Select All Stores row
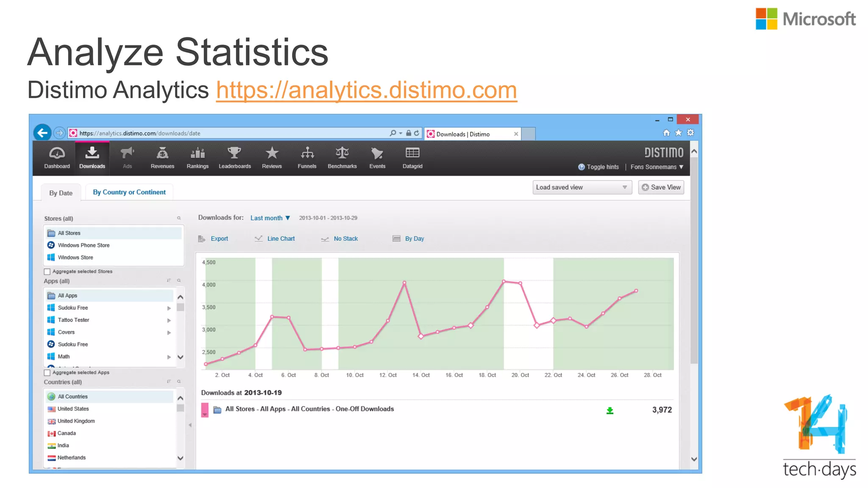868x488 pixels. (114, 233)
